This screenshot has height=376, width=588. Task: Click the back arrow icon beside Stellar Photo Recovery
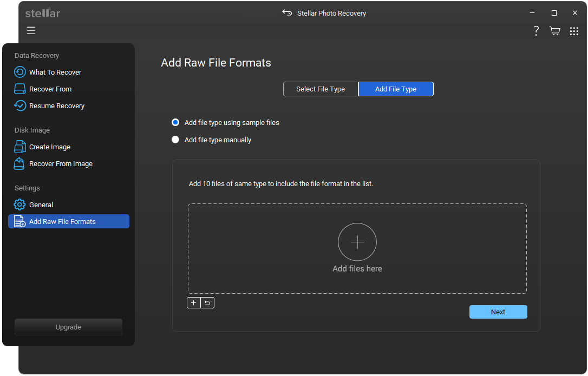[x=287, y=13]
